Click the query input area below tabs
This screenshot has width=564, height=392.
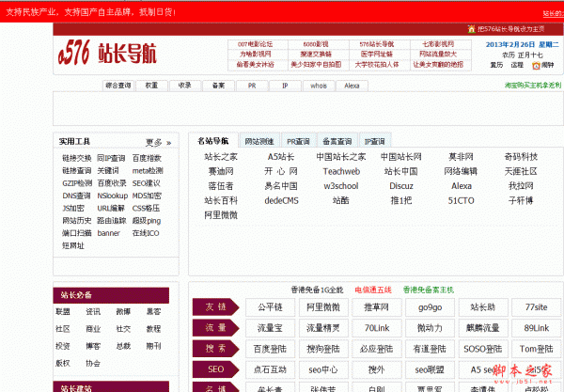(x=308, y=108)
